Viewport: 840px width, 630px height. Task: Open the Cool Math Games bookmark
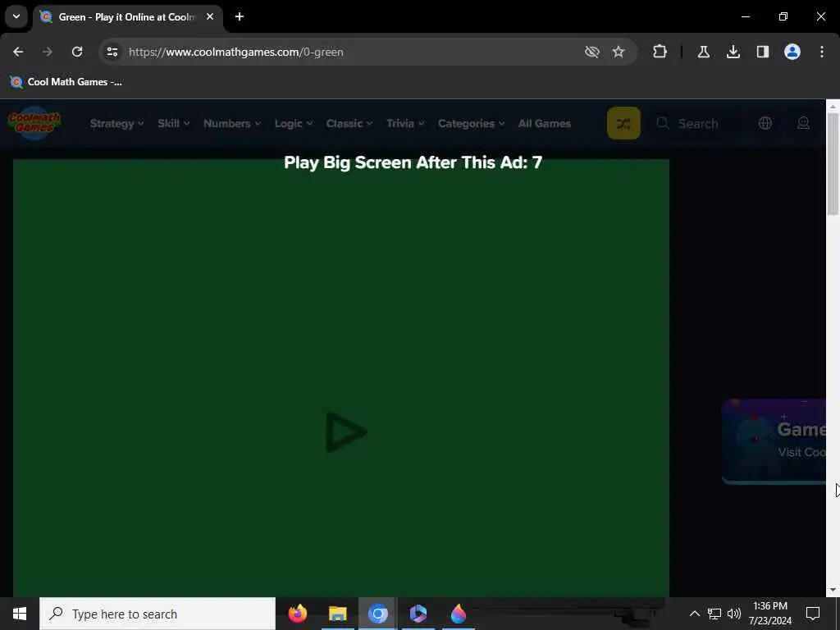66,82
